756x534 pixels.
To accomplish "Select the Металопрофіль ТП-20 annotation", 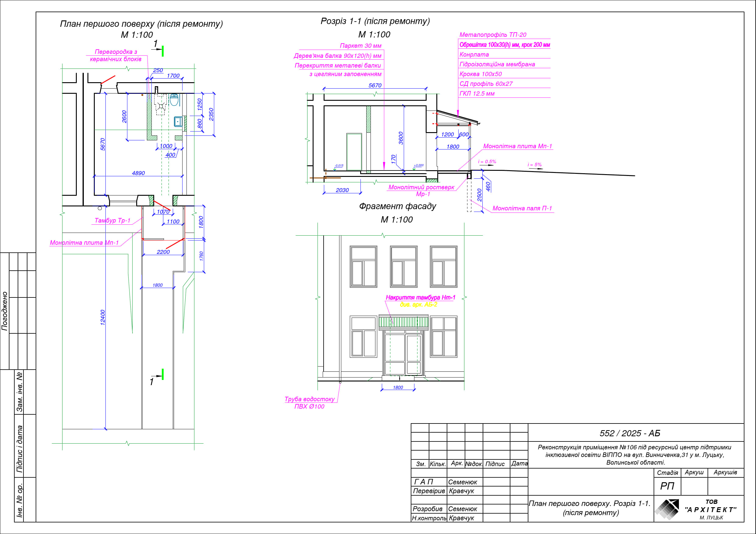I will pyautogui.click(x=493, y=35).
